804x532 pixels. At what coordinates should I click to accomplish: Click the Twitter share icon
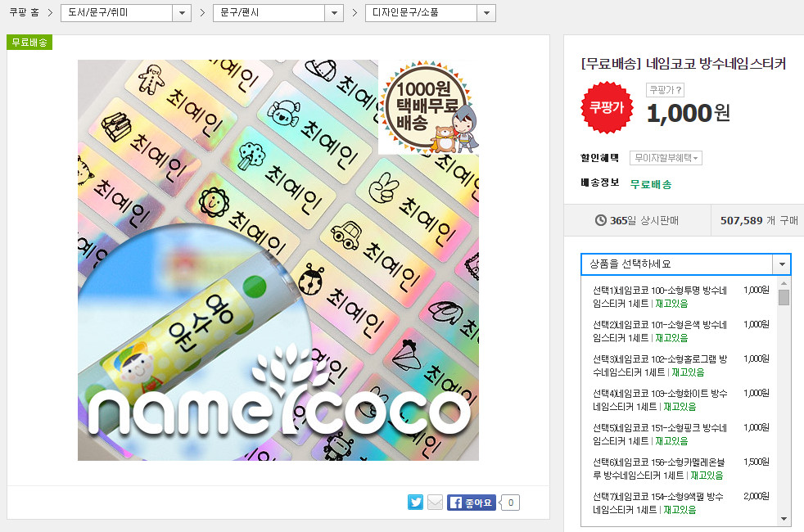pyautogui.click(x=415, y=503)
